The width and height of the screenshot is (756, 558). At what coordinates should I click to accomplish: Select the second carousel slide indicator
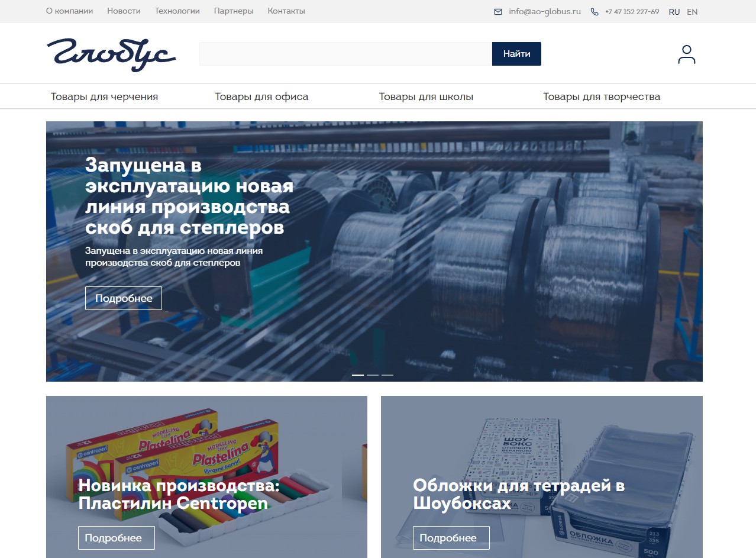click(373, 375)
